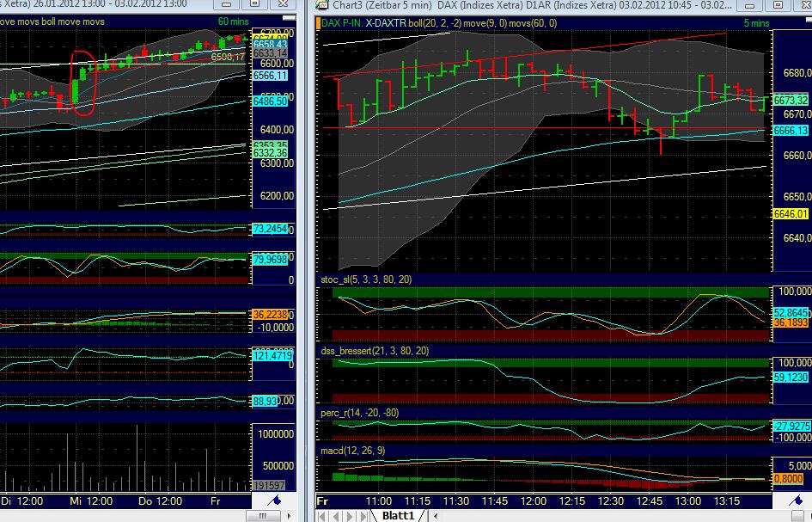The image size is (812, 522).
Task: Click the left scroll arrow beside the Blatt1 tab
Action: pyautogui.click(x=436, y=516)
